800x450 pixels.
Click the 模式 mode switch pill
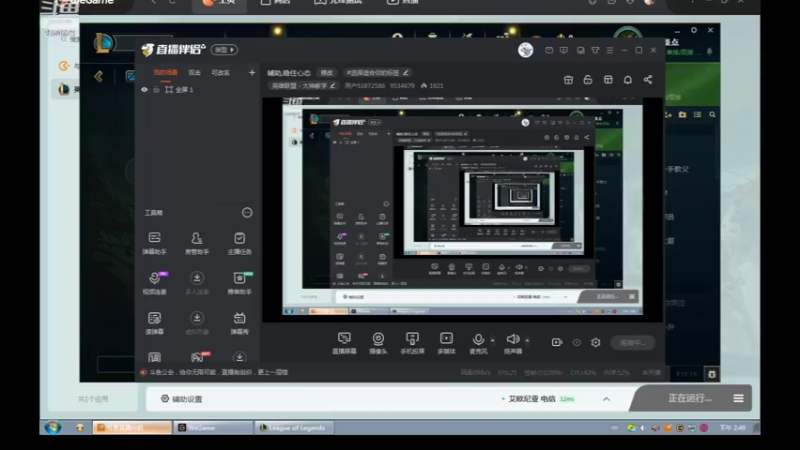(224, 50)
